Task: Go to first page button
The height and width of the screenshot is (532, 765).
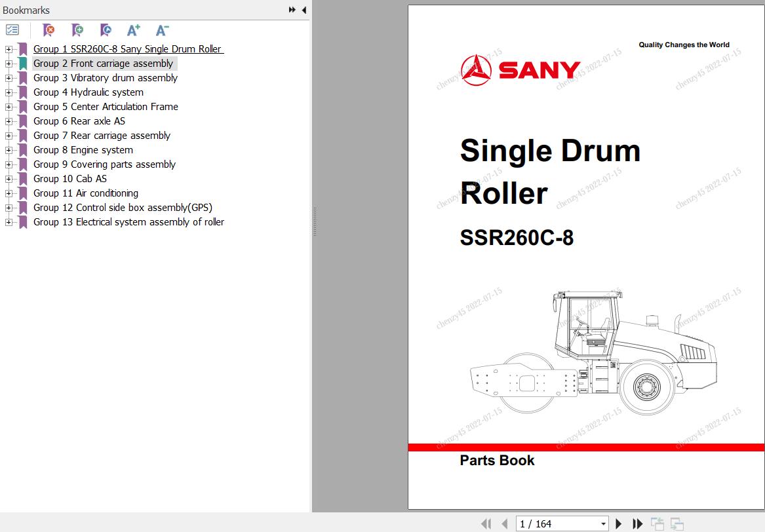Action: point(486,523)
